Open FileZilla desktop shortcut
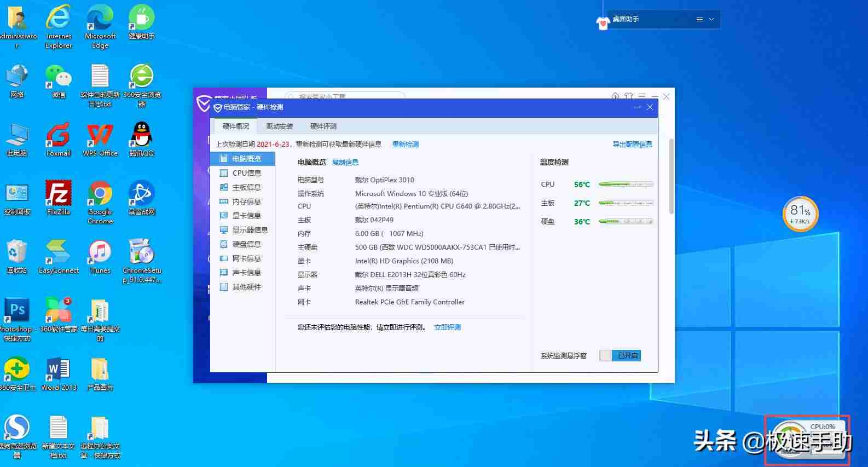 59,198
